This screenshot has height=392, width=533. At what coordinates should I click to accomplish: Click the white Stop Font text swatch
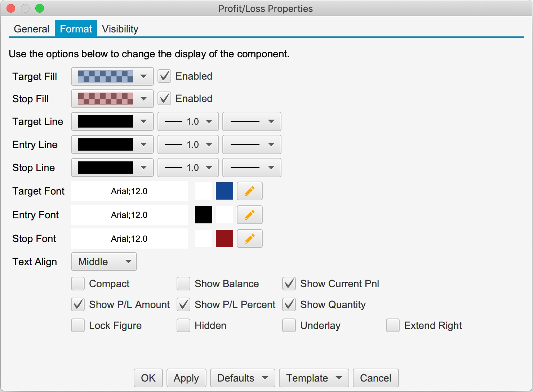pyautogui.click(x=204, y=239)
